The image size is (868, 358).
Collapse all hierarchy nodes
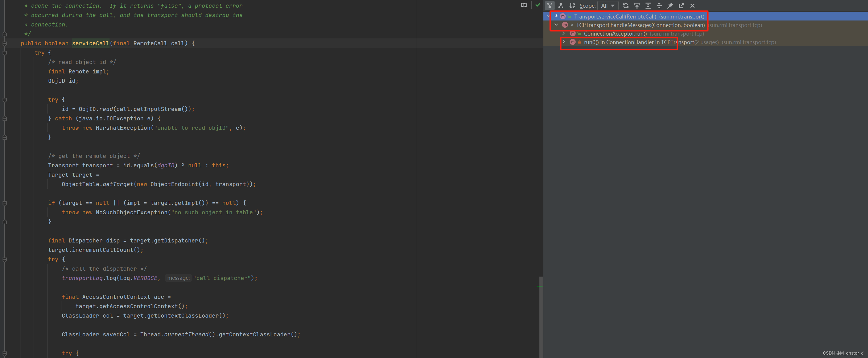[x=659, y=6]
